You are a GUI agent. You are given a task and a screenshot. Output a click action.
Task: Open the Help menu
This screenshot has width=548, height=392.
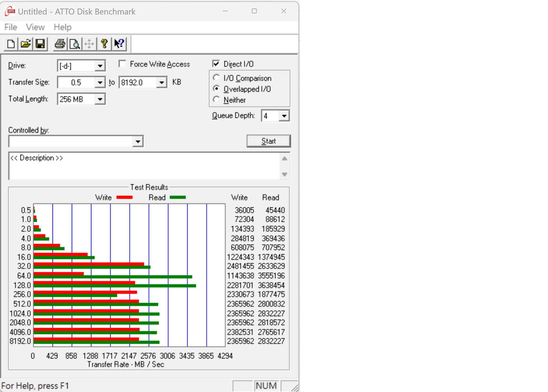click(x=63, y=27)
